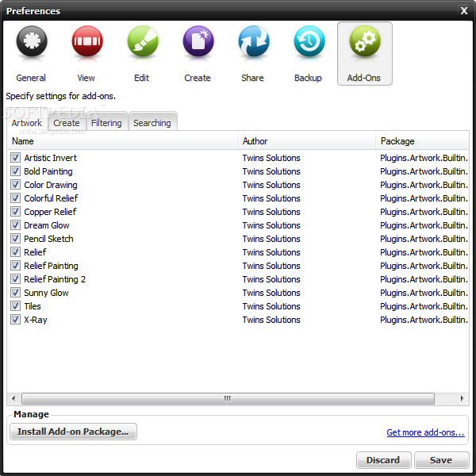
Task: Open the Backup preferences section
Action: pos(309,54)
